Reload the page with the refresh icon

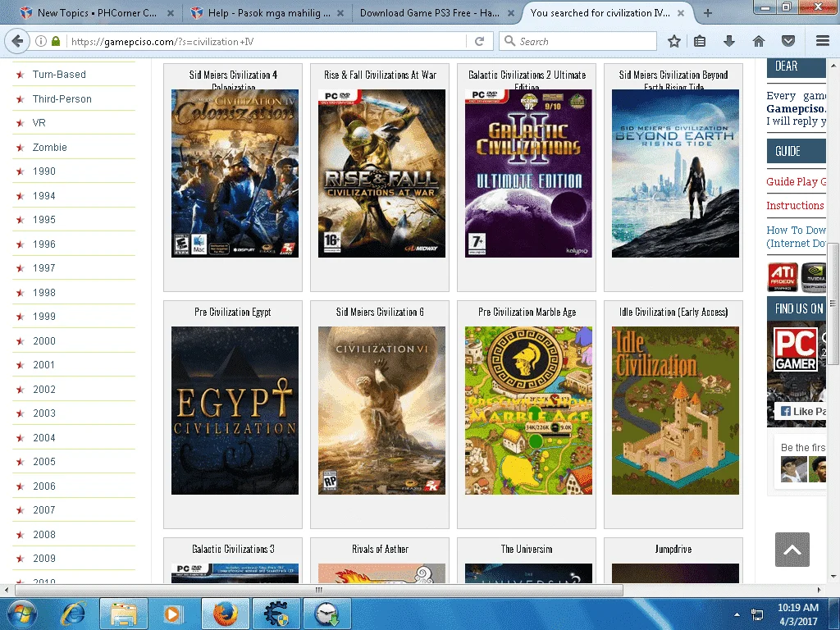pos(479,41)
